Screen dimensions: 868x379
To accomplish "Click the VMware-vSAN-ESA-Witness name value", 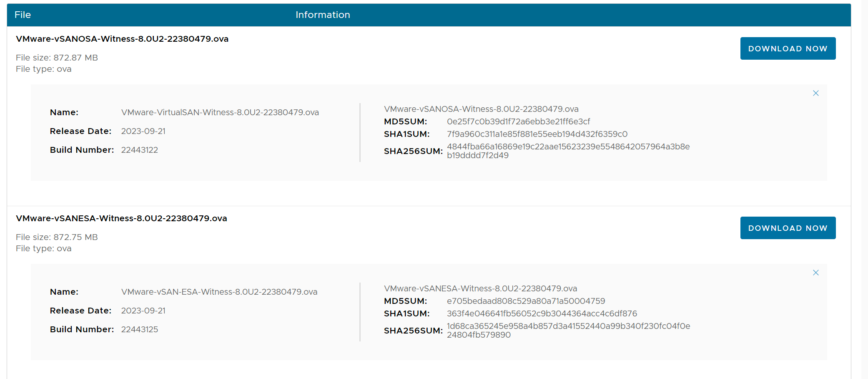I will pos(219,292).
